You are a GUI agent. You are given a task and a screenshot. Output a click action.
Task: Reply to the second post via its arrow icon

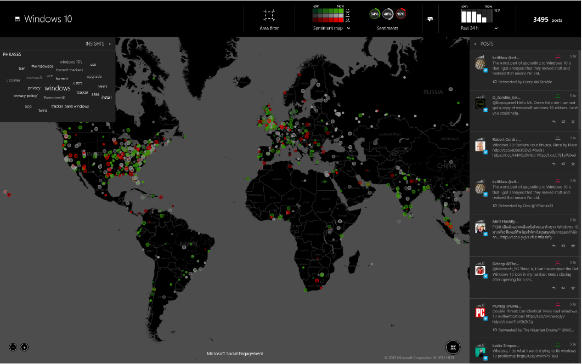click(x=554, y=122)
